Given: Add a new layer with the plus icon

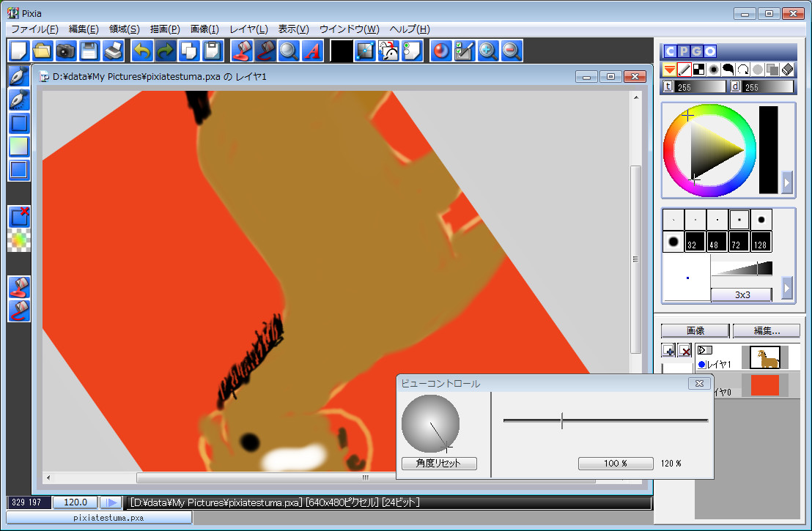Looking at the screenshot, I should [668, 350].
